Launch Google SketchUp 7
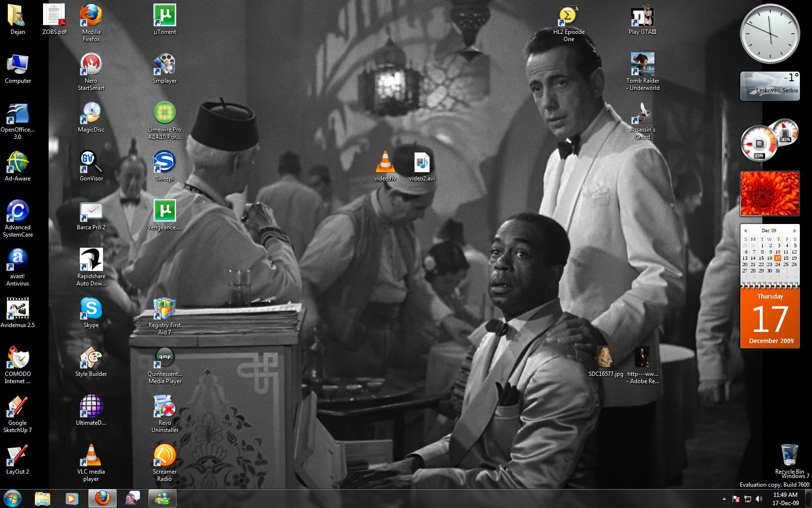The width and height of the screenshot is (812, 508). point(17,414)
